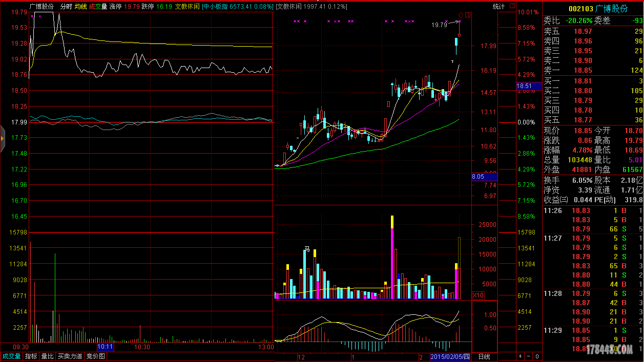Click the - zoom-out button
This screenshot has width=644, height=362.
pos(528,356)
